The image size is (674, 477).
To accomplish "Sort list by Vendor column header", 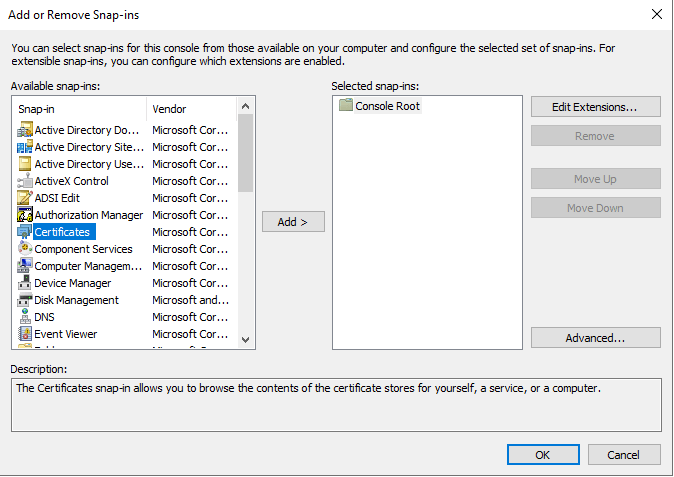I will coord(190,108).
